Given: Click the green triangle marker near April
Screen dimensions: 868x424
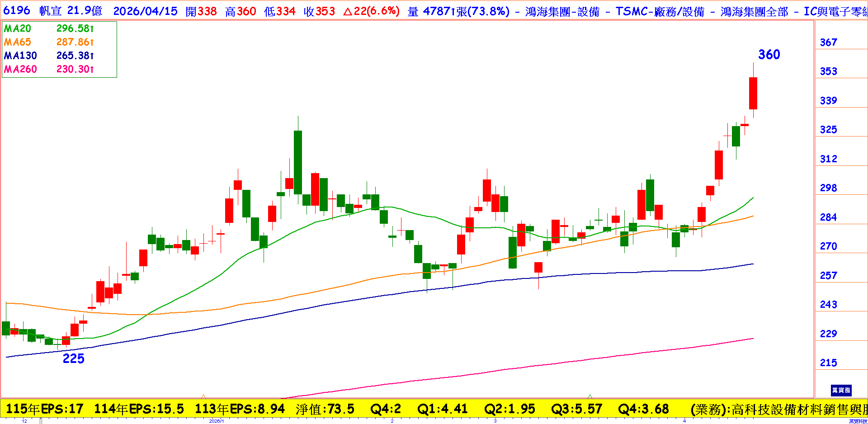Looking at the screenshot, I should coord(590,396).
